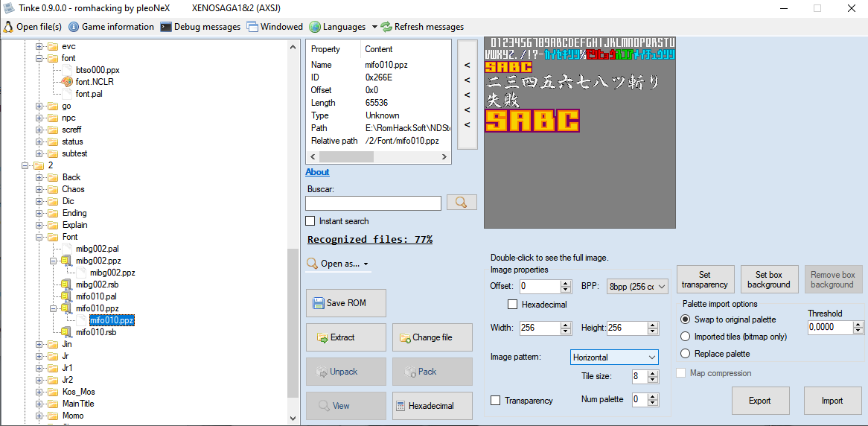
Task: Click the Ending folder icon
Action: (x=53, y=213)
